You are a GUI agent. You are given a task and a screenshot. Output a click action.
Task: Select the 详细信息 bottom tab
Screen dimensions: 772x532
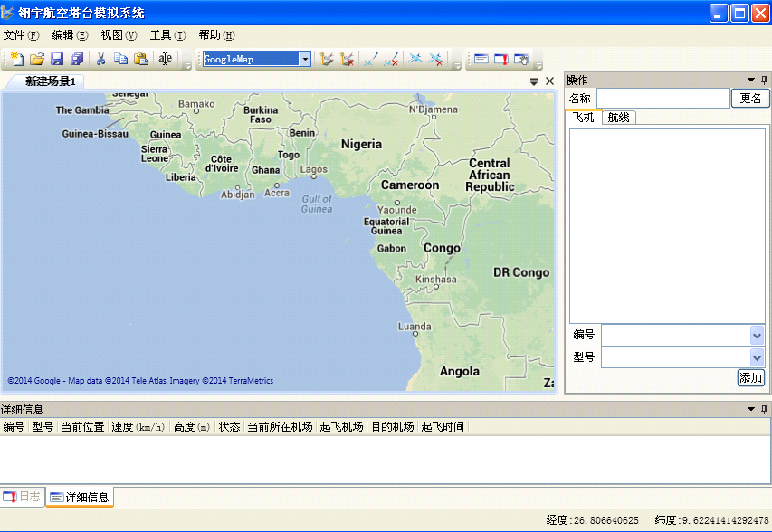pos(80,497)
